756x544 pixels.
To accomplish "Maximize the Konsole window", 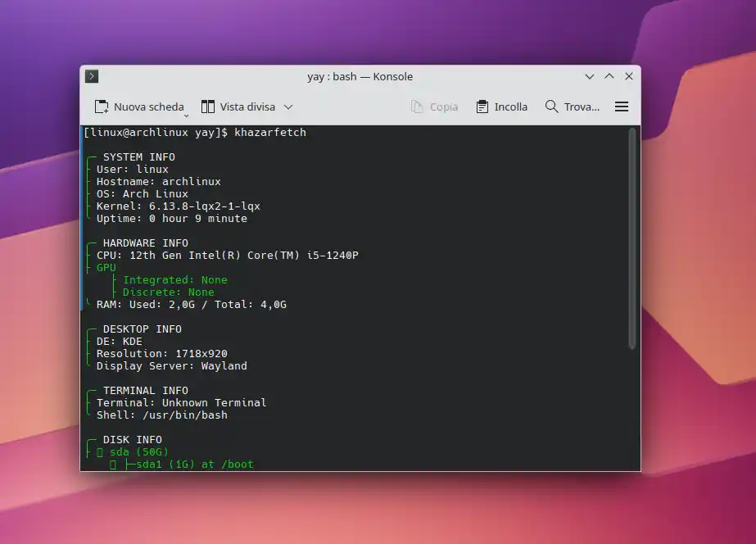I will (x=609, y=76).
